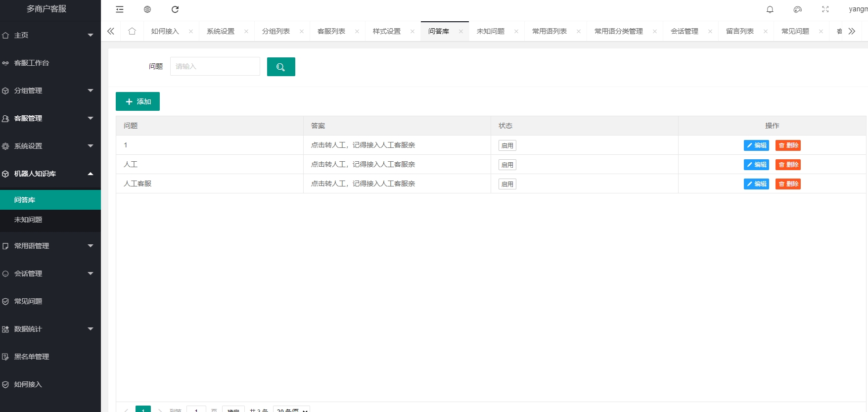Screen dimensions: 868x412
Task: Switch to the 客服列表 tab
Action: (x=331, y=31)
